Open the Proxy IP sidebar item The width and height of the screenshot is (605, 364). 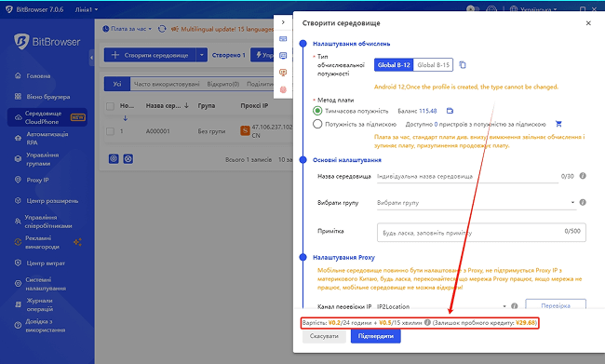tap(37, 180)
